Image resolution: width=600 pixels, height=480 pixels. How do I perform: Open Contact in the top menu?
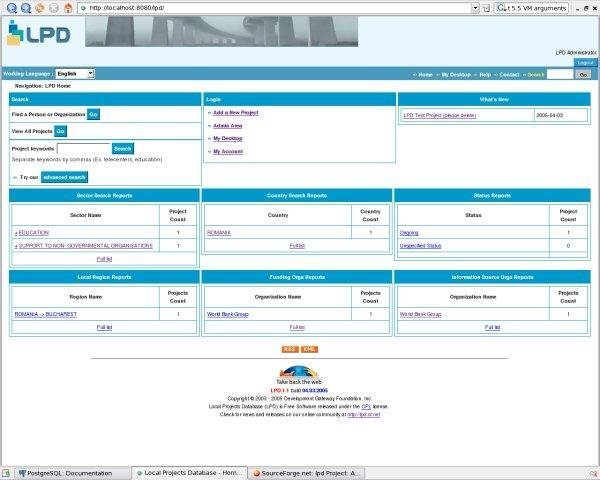pos(509,75)
